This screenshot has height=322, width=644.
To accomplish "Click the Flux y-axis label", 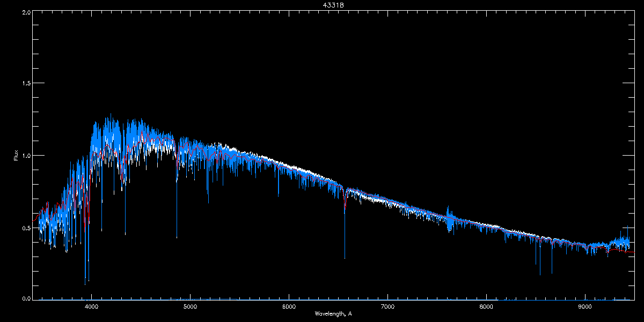I will pos(16,156).
